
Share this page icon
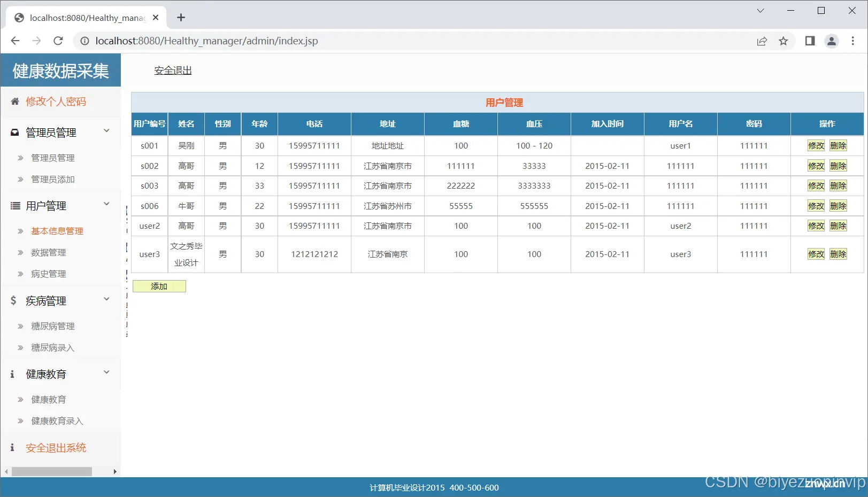[762, 41]
